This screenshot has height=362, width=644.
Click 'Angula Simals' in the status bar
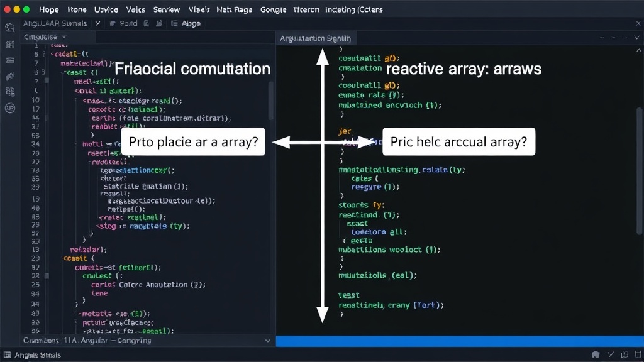[x=38, y=355]
